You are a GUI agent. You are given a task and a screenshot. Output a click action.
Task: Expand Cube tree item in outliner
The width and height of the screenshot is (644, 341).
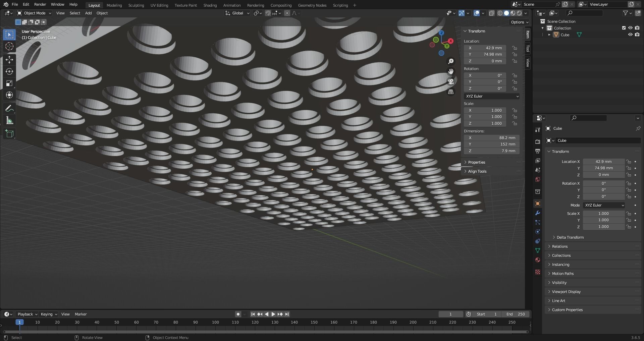click(549, 35)
